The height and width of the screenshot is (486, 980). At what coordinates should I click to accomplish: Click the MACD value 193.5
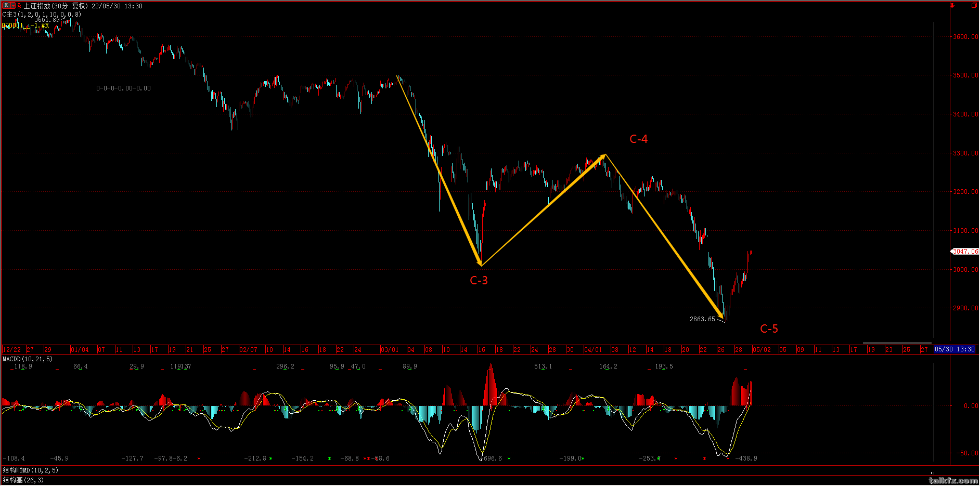pyautogui.click(x=664, y=366)
